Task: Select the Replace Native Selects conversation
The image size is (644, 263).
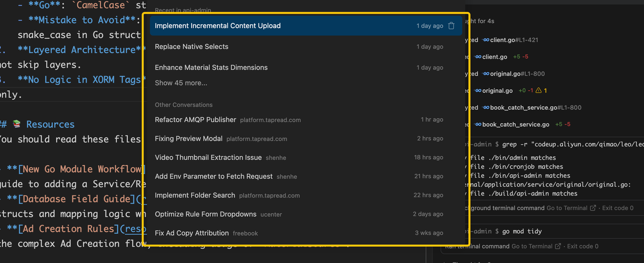Action: (x=192, y=47)
